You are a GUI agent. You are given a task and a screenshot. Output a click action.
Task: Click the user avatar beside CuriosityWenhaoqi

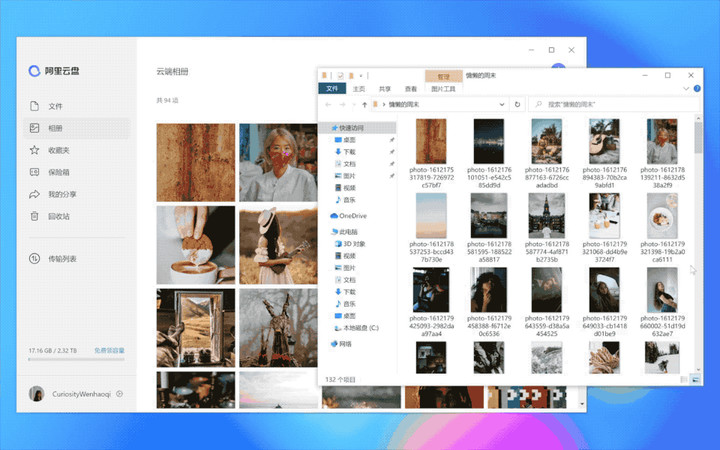(x=36, y=394)
